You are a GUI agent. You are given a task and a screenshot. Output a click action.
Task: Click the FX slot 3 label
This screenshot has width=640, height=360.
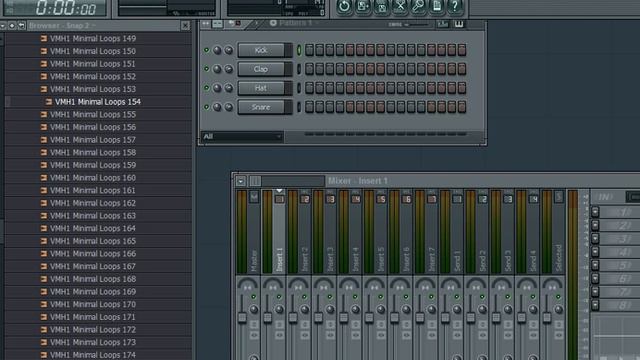pos(620,238)
